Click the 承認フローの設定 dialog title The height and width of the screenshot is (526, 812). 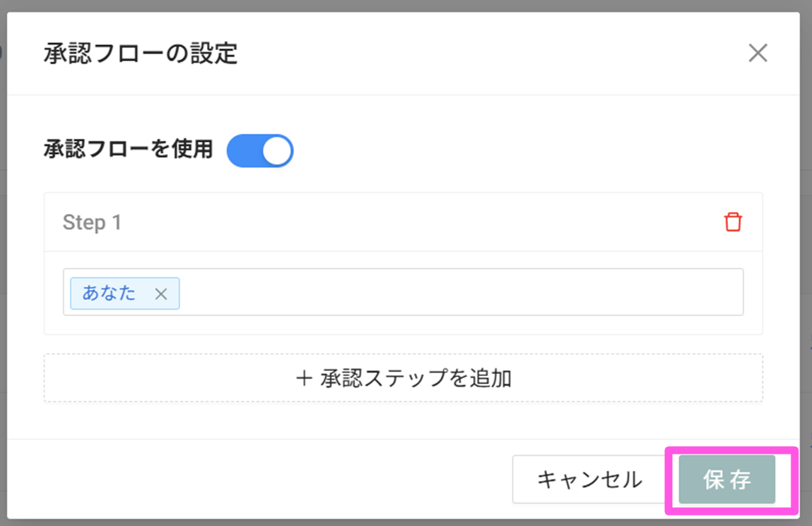[141, 53]
